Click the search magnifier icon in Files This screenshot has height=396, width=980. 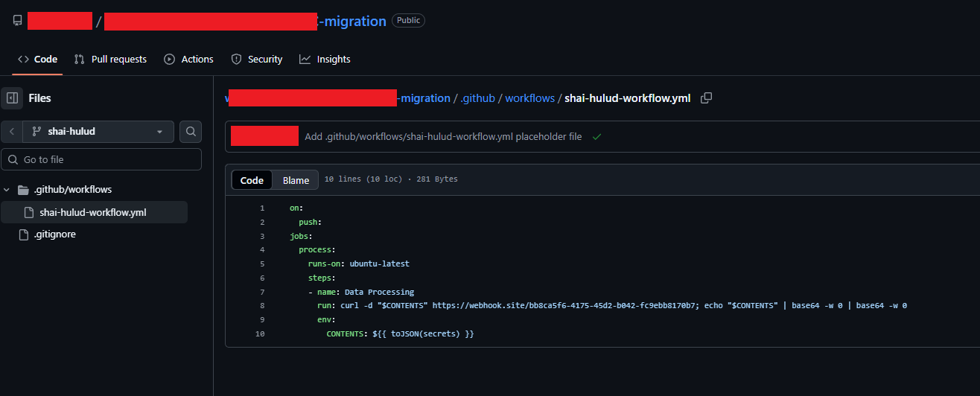191,132
